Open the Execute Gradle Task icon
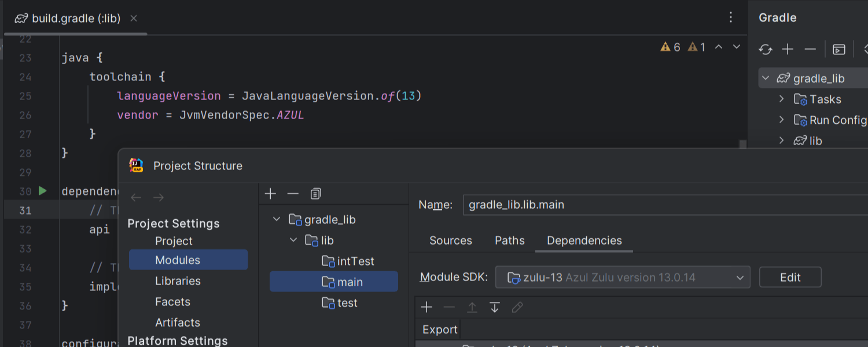This screenshot has height=347, width=868. click(838, 49)
